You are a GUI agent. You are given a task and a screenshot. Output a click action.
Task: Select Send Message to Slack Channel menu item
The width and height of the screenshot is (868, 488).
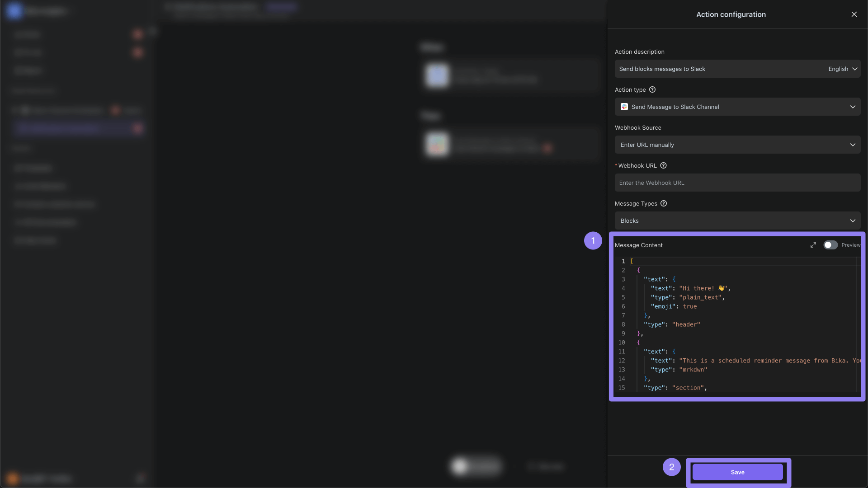coord(737,107)
